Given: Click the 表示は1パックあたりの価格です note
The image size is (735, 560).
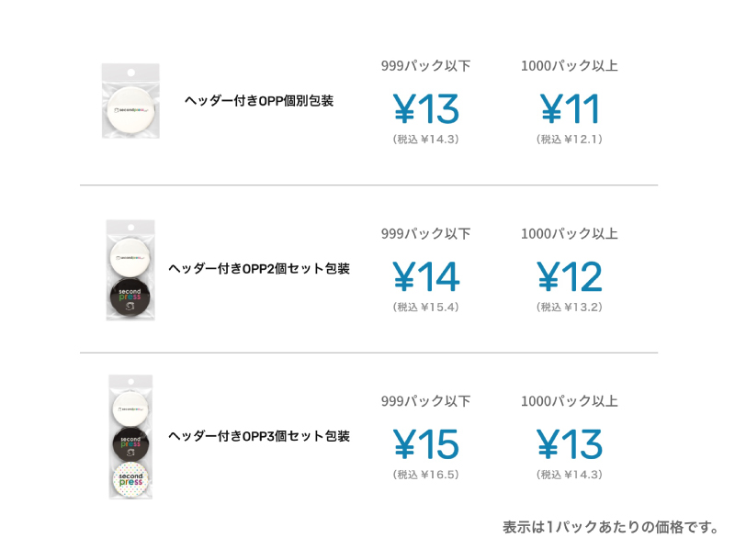Looking at the screenshot, I should [x=610, y=527].
